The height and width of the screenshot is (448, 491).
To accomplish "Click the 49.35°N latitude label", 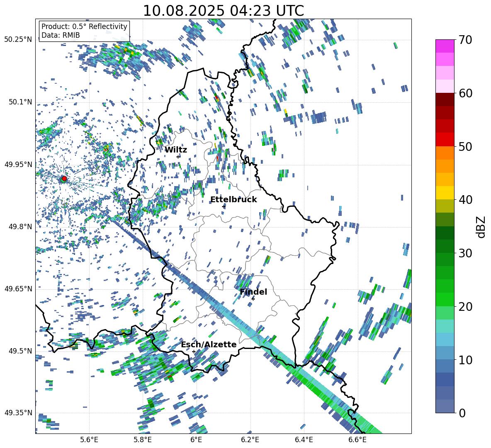I will [x=18, y=413].
